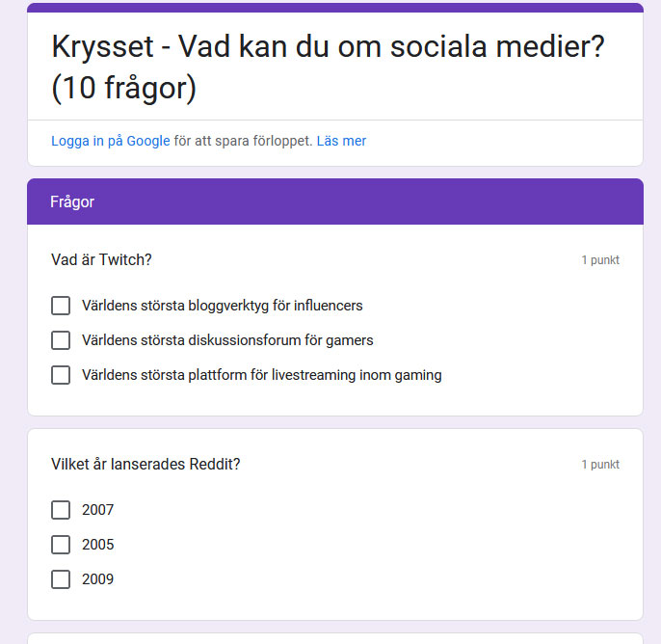This screenshot has width=661, height=644.
Task: Click the Vad är Twitch? question text
Action: (101, 259)
